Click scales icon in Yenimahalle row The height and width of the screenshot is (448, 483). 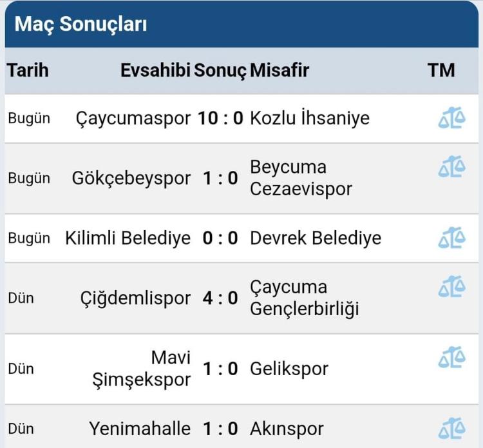(x=451, y=428)
